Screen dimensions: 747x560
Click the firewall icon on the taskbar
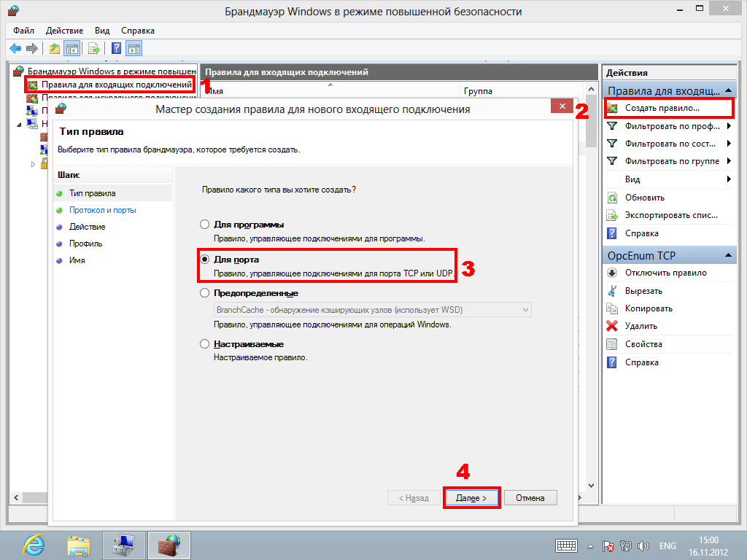click(x=169, y=545)
